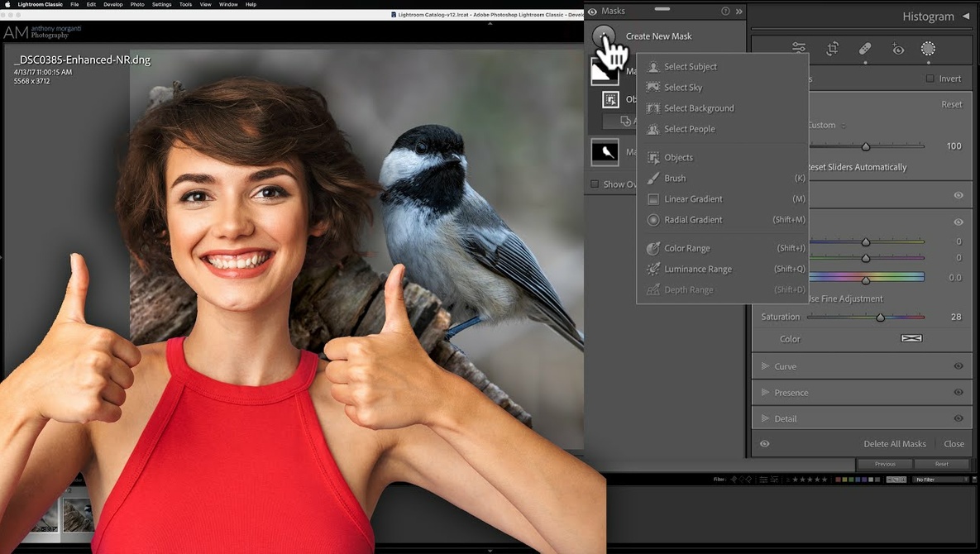Select the Healing tool
The height and width of the screenshot is (554, 980).
click(x=865, y=49)
